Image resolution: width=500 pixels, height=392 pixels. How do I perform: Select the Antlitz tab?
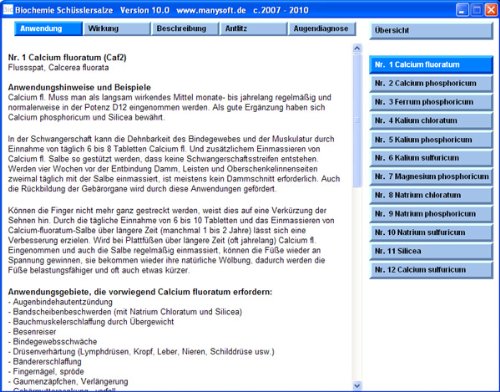253,29
